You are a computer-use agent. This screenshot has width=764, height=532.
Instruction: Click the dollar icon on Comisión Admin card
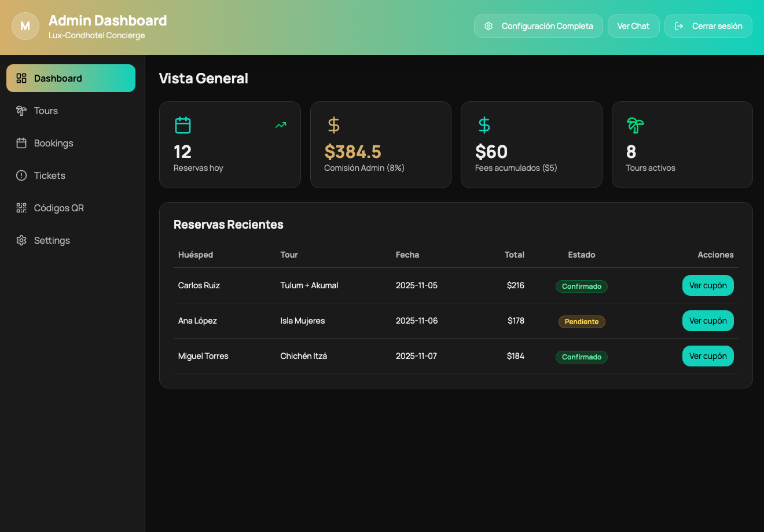[333, 124]
